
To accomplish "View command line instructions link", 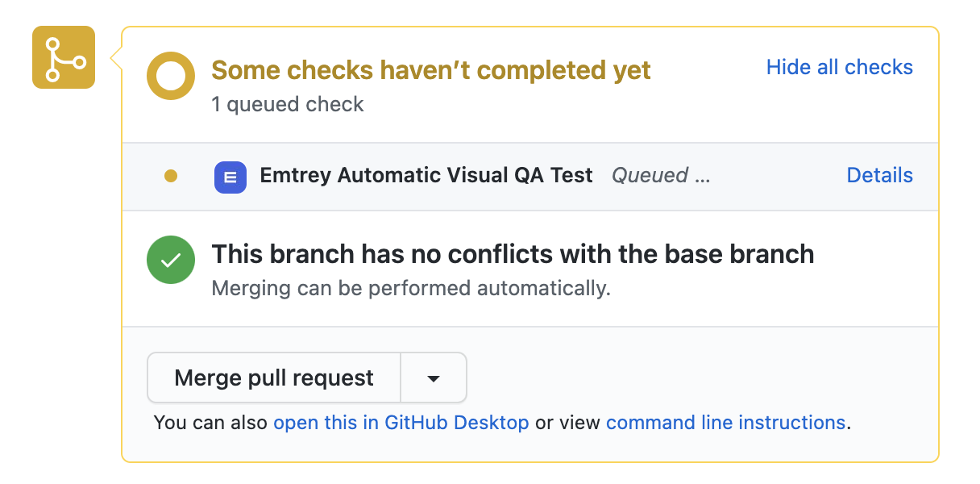I will tap(725, 423).
